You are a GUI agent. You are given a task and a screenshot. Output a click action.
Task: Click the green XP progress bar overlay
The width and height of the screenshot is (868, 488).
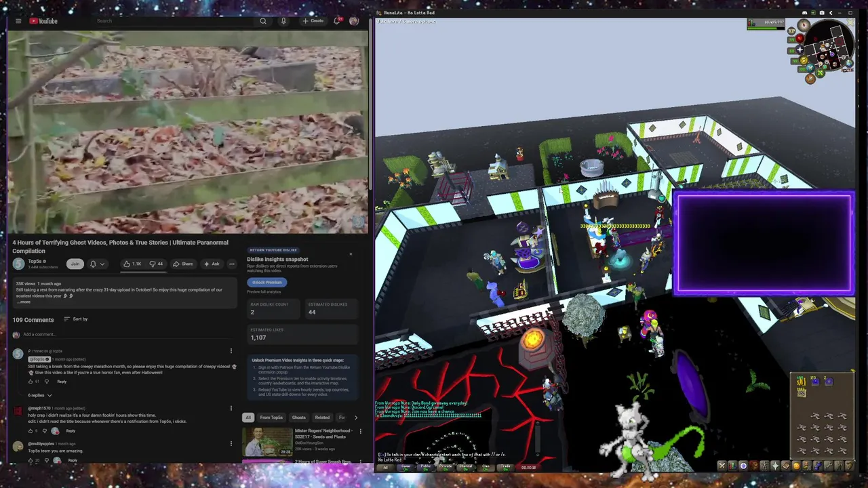tap(766, 28)
